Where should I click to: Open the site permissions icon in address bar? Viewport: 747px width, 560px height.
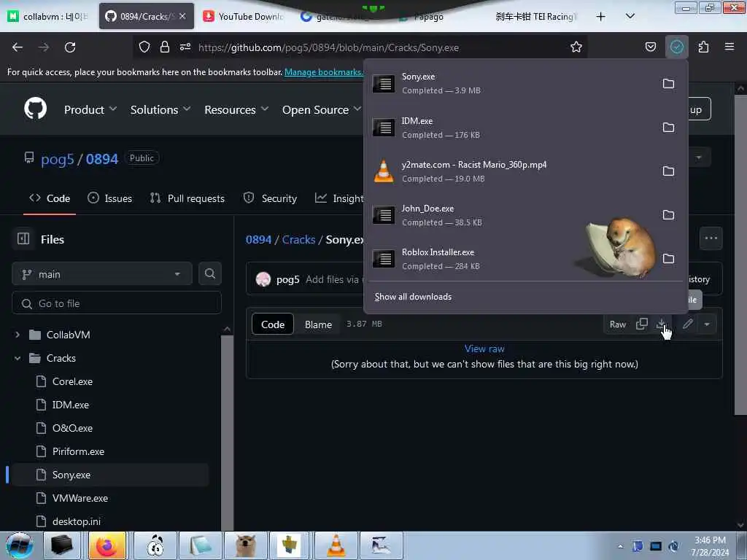coord(185,47)
